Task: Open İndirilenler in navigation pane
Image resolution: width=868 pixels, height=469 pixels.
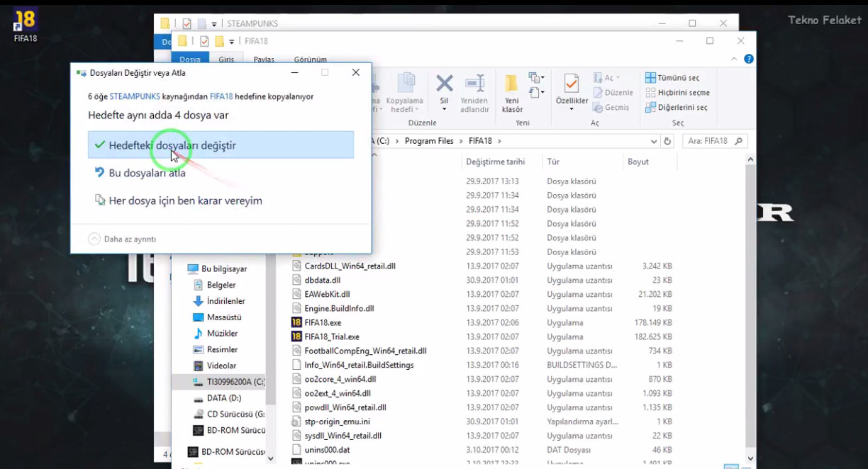Action: pos(220,301)
